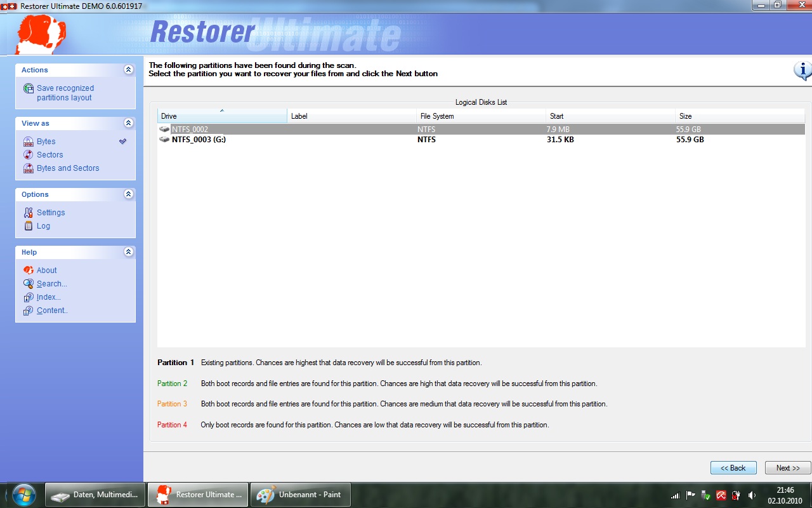Sort by the Start column header
This screenshot has width=812, height=508.
click(610, 116)
